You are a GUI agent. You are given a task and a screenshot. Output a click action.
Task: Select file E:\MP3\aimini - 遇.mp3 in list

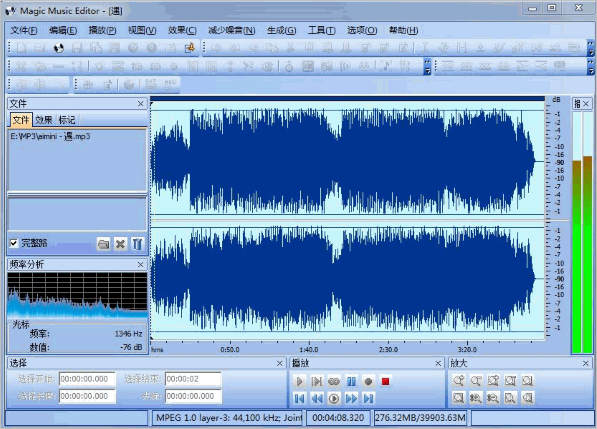(x=50, y=136)
